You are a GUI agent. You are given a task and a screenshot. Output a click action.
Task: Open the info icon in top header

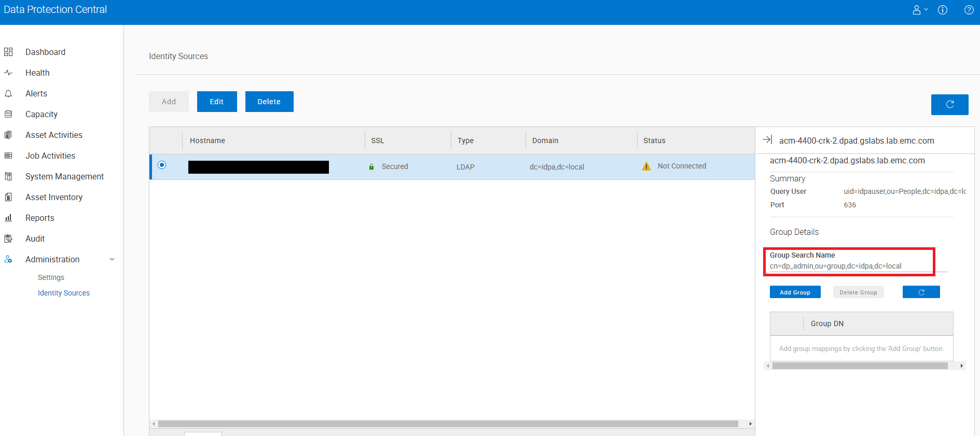(943, 10)
